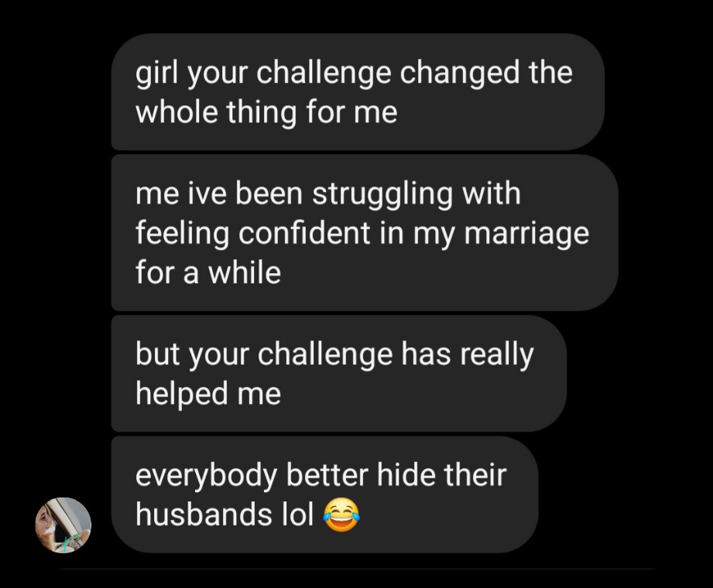This screenshot has height=588, width=713.
Task: Select the 'me ive been struggling' message bubble
Action: (365, 233)
